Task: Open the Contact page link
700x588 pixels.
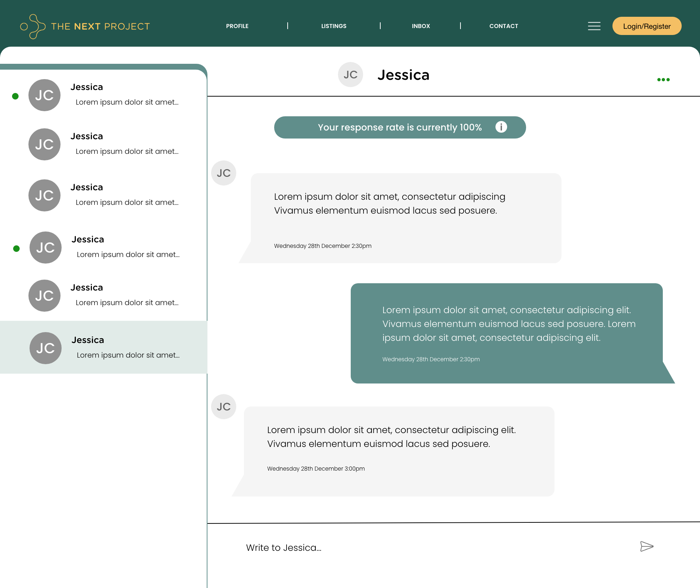Action: coord(503,26)
